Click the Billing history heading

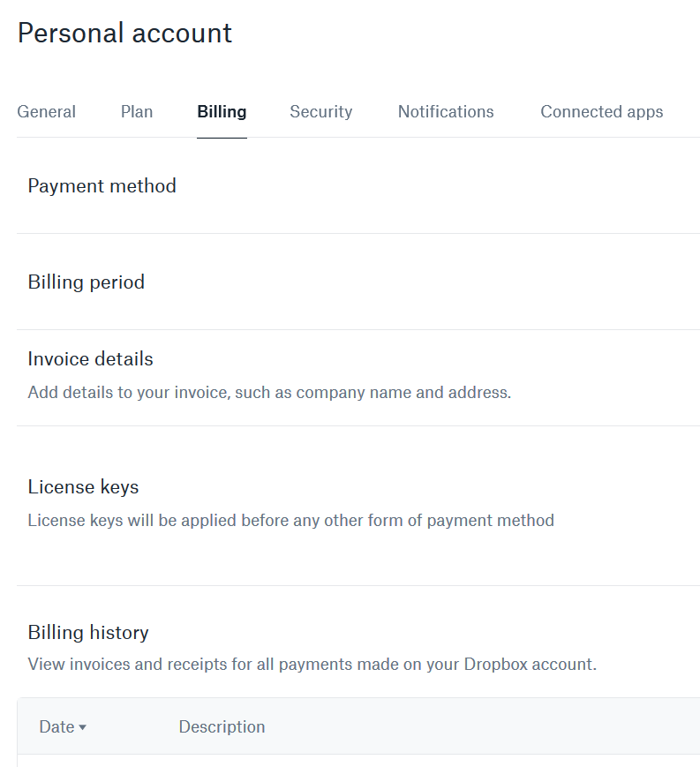tap(87, 633)
